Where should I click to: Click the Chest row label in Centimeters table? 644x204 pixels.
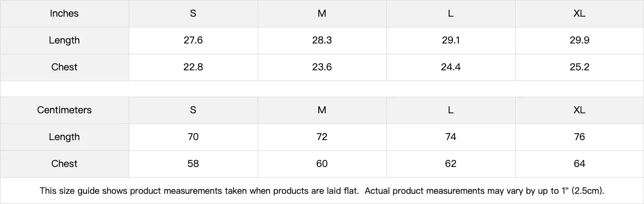pos(64,164)
